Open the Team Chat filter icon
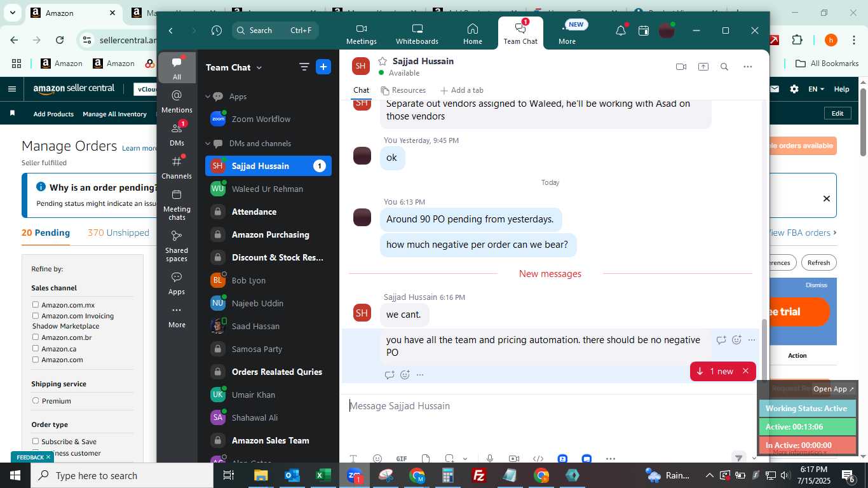This screenshot has width=868, height=488. pos(304,67)
